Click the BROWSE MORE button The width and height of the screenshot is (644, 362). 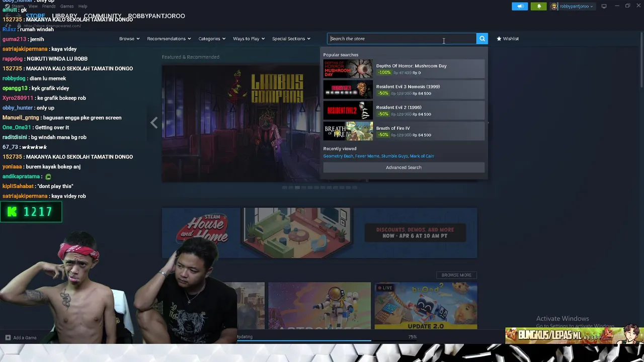pyautogui.click(x=456, y=275)
